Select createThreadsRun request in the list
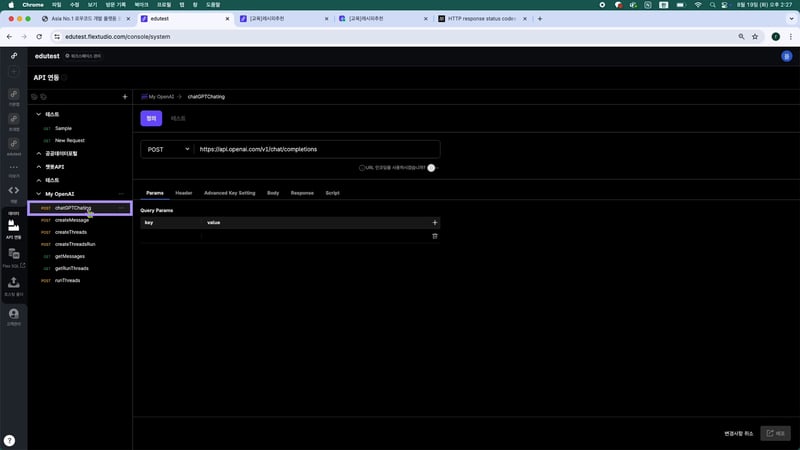 coord(75,244)
